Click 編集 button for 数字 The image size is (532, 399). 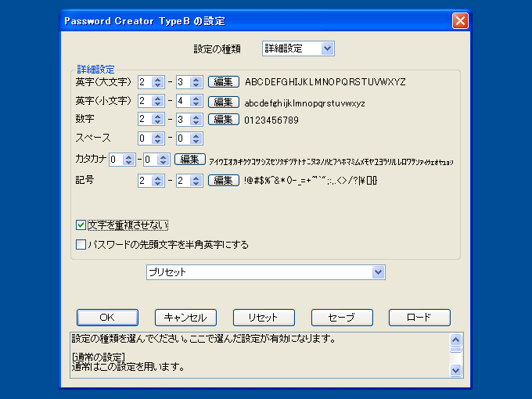click(224, 120)
